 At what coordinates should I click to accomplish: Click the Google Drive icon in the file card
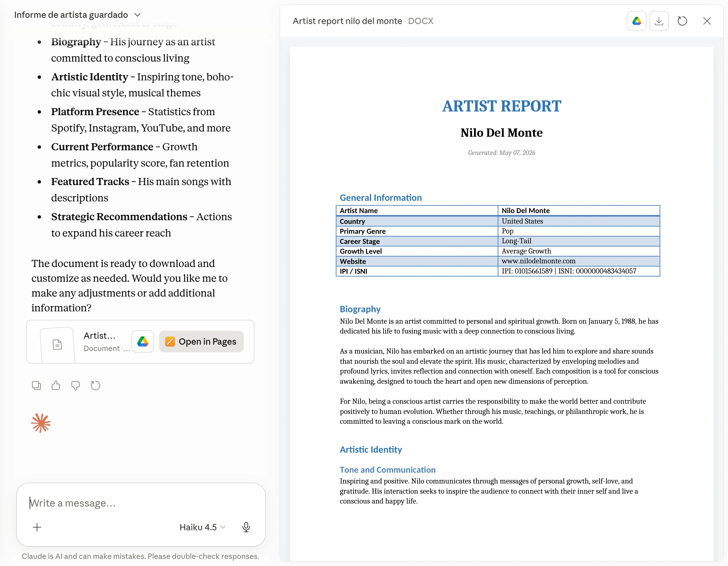click(143, 342)
